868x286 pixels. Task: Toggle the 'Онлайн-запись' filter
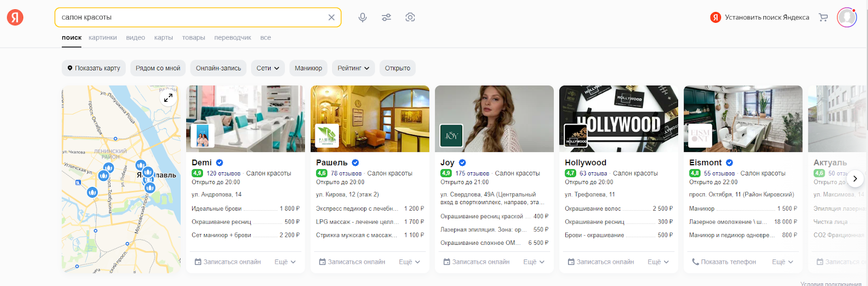point(218,68)
